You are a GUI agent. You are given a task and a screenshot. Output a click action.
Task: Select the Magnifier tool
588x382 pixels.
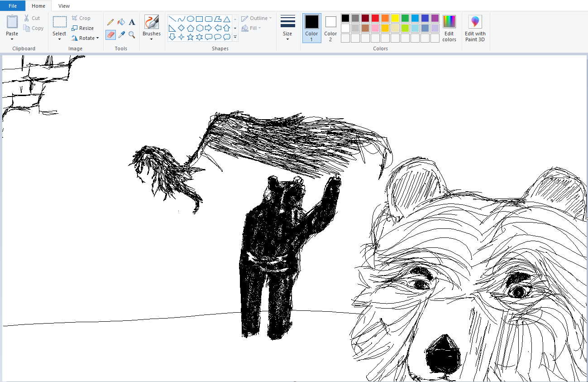(x=132, y=35)
